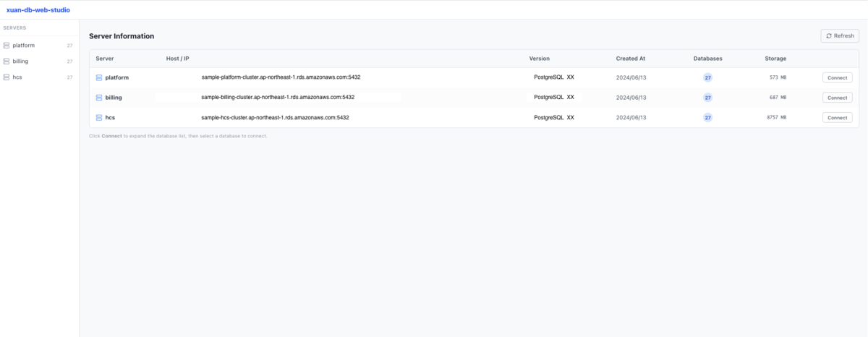Click the sample-platform-cluster host address
868x337 pixels.
[x=281, y=77]
